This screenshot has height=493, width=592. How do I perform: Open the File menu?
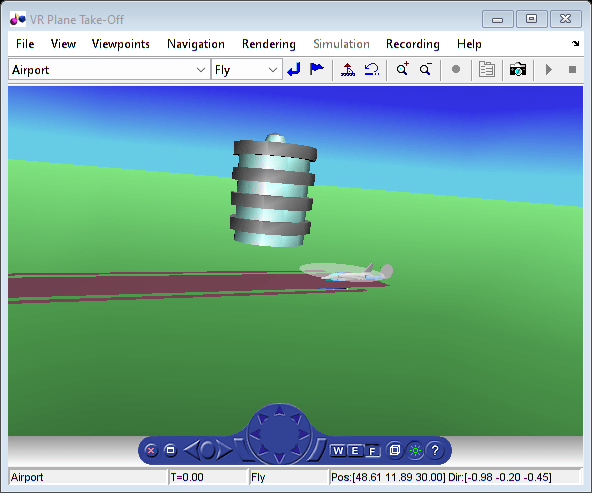click(x=25, y=44)
